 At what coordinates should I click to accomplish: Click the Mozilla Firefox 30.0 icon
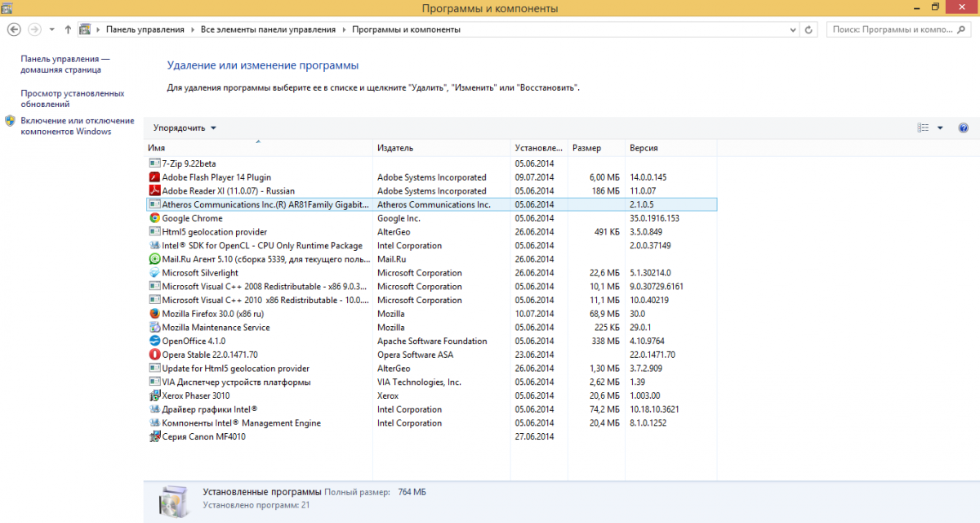point(154,314)
